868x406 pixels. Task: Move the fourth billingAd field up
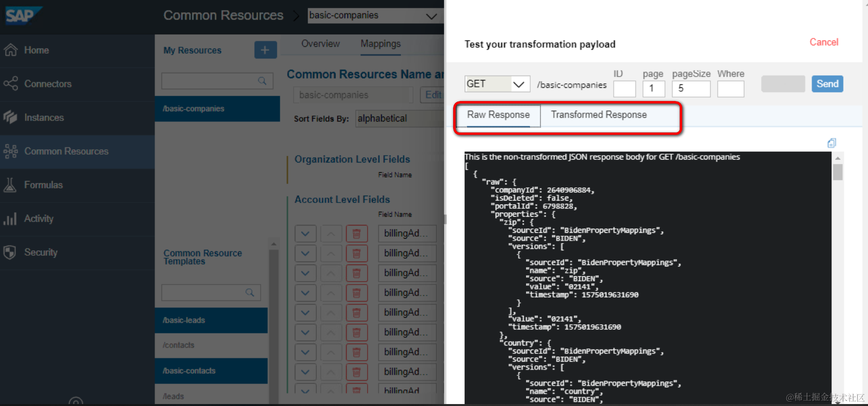(x=331, y=293)
